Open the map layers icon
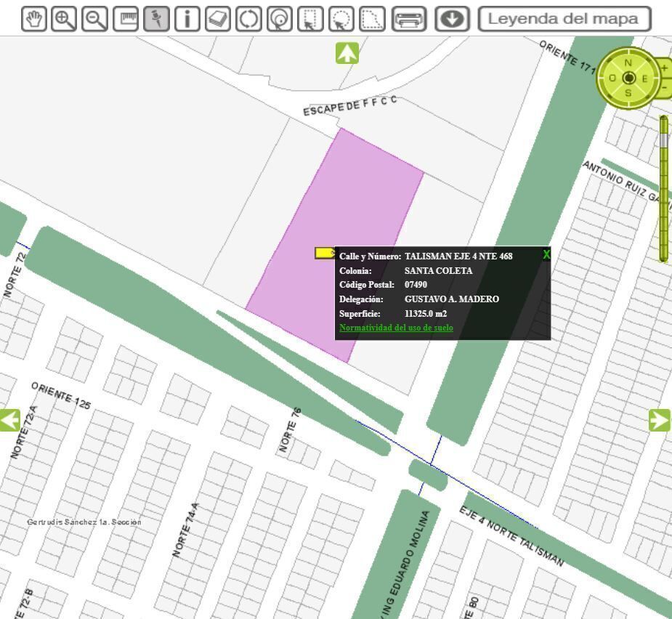 (218, 20)
